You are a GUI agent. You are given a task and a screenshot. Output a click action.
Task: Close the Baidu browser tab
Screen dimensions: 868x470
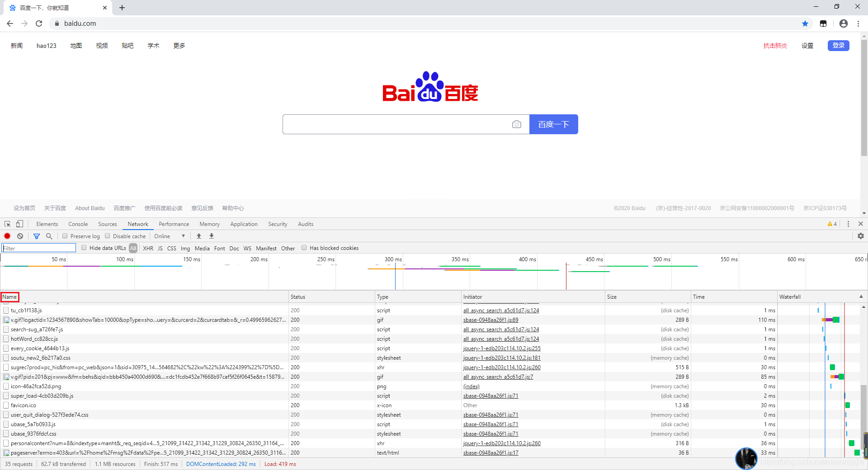[x=105, y=8]
